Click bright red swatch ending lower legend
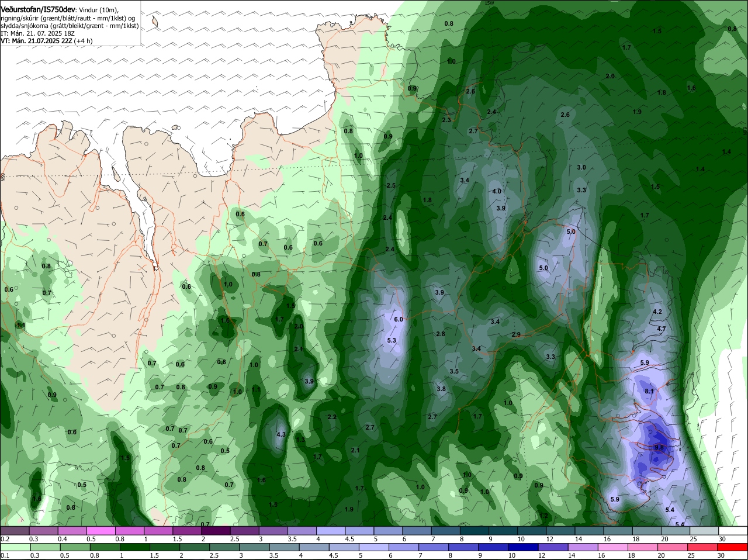Viewport: 748px width, 560px height. pyautogui.click(x=733, y=547)
